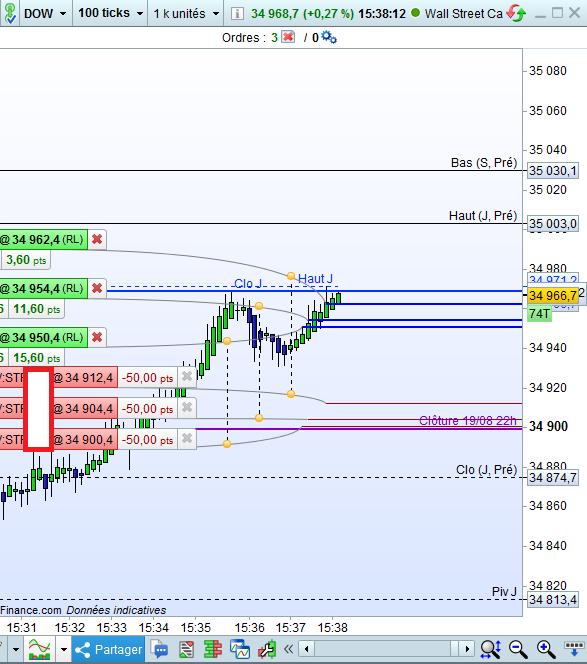The image size is (587, 664).
Task: Click the 15,60 pts gain label
Action: click(36, 358)
